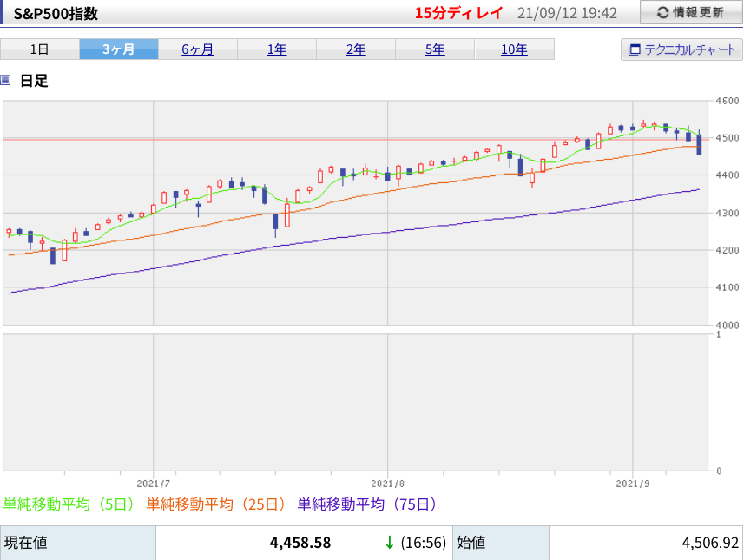
Task: Click the S&P500指数 title
Action: coord(56,13)
